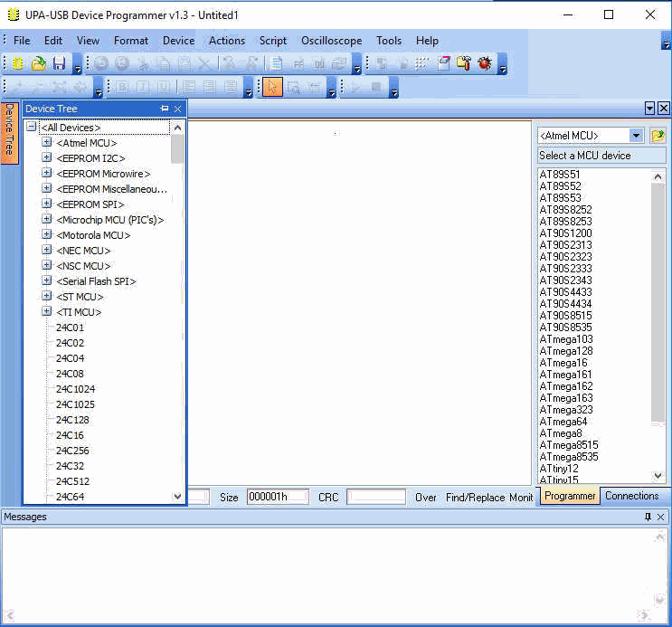Expand the <EEPROM SPI> tree node
672x627 pixels.
point(47,204)
